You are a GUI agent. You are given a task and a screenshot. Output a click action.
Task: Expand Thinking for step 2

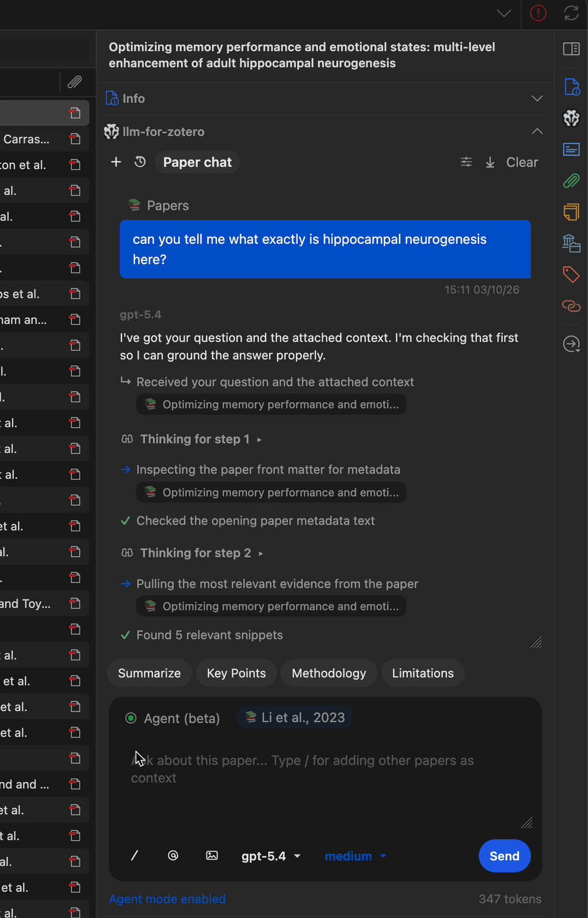click(196, 553)
